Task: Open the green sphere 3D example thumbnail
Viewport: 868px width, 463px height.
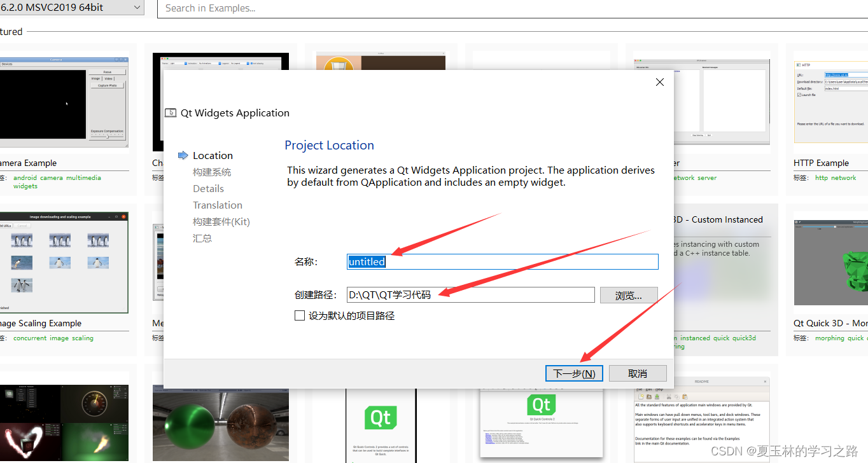Action: [x=221, y=422]
